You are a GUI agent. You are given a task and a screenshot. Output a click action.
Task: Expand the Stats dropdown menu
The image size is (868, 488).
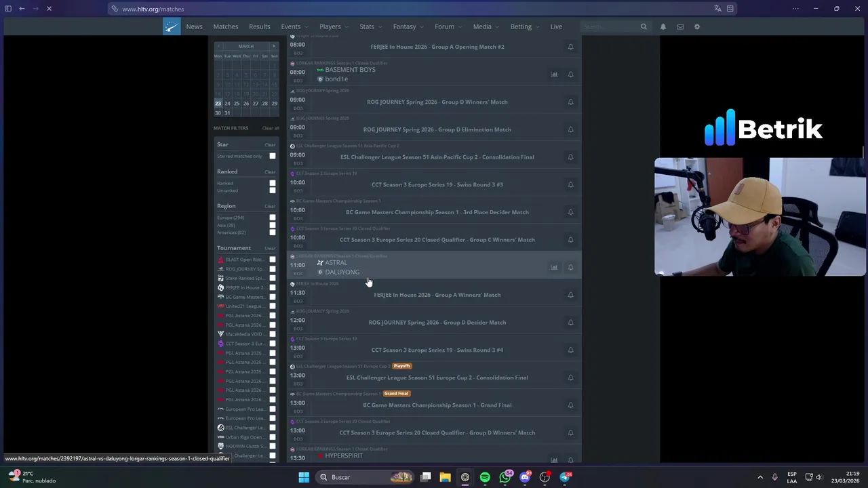click(x=371, y=26)
